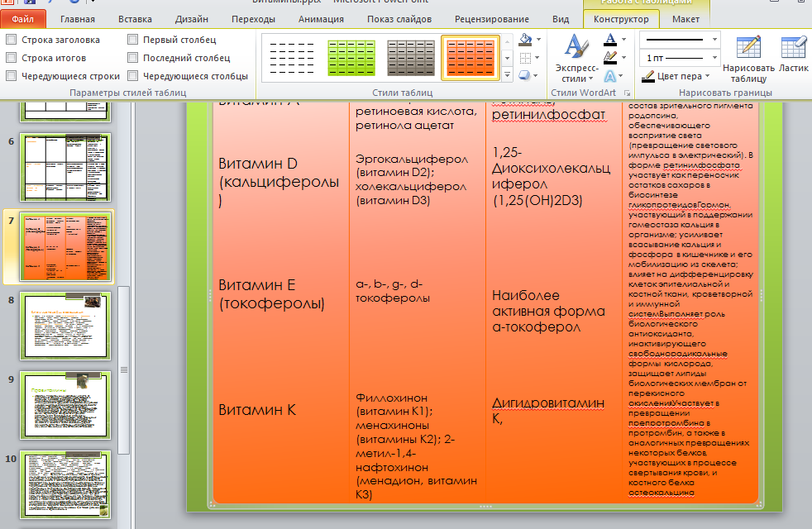This screenshot has width=812, height=529.
Task: Switch to the Рецензирование tab
Action: [492, 19]
